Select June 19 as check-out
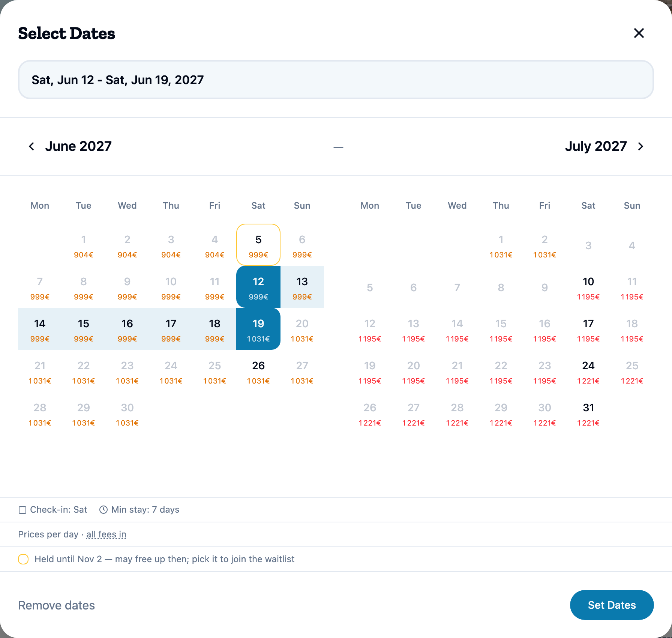The image size is (672, 638). (x=258, y=329)
